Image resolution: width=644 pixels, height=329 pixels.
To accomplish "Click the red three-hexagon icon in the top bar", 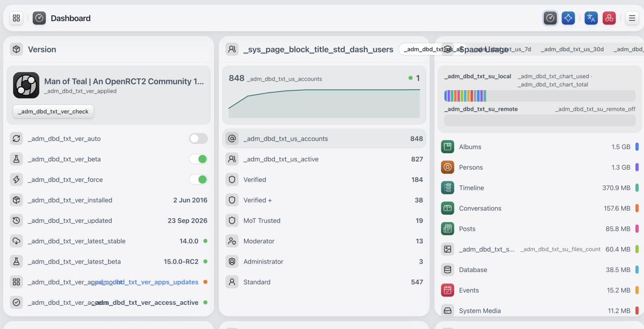I will coord(609,18).
